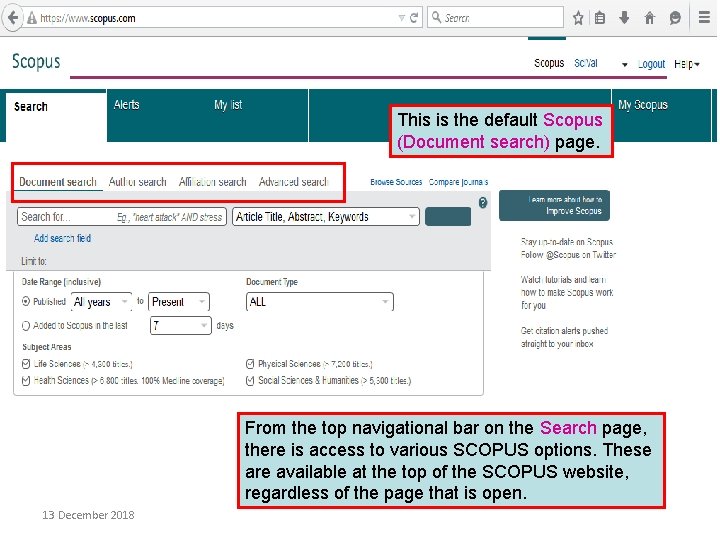The height and width of the screenshot is (540, 720).
Task: Toggle Physical Sciences checkbox
Action: point(250,364)
